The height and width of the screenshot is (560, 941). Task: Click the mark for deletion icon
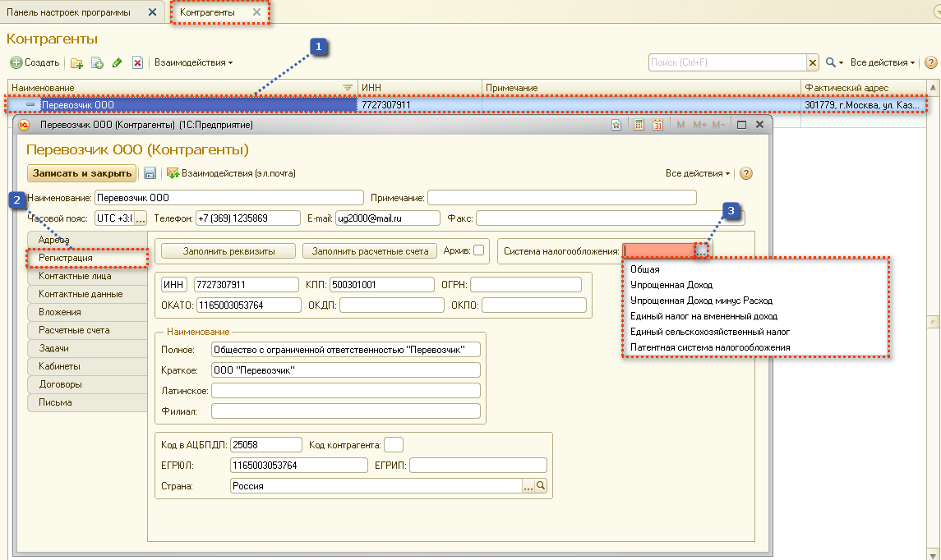tap(138, 62)
